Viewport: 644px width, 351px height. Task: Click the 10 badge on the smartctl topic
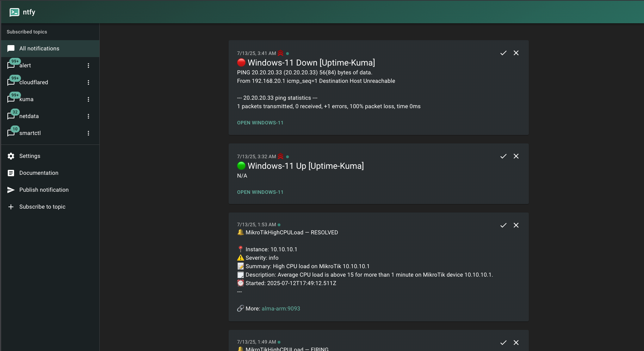tap(15, 129)
